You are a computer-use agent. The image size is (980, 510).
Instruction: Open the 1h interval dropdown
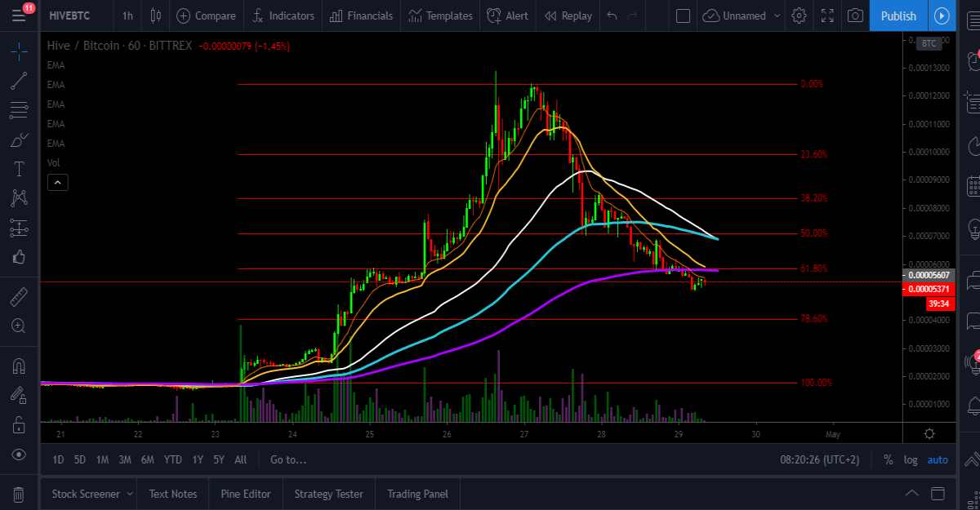(x=127, y=16)
